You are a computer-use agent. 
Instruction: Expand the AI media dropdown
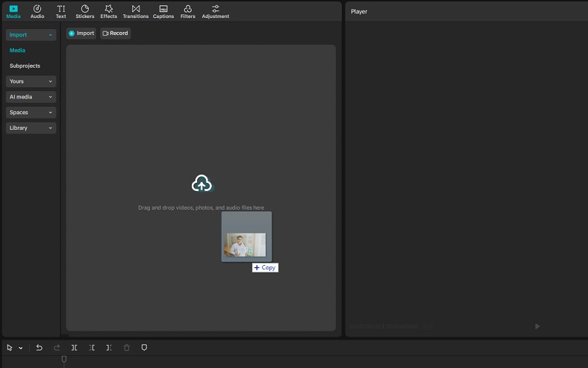31,97
